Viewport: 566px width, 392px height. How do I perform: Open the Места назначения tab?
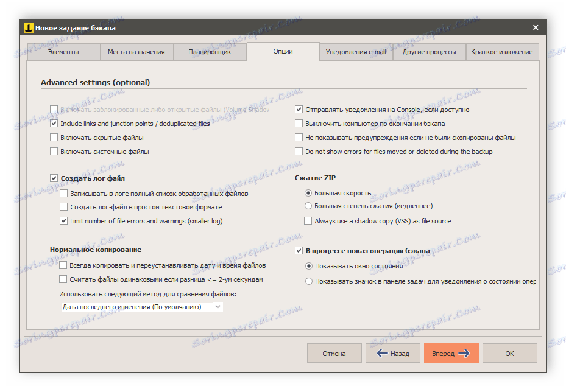click(x=136, y=52)
